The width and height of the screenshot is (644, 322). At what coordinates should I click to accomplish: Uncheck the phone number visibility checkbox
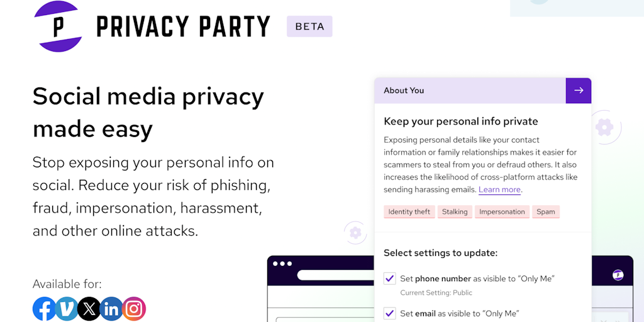[390, 279]
